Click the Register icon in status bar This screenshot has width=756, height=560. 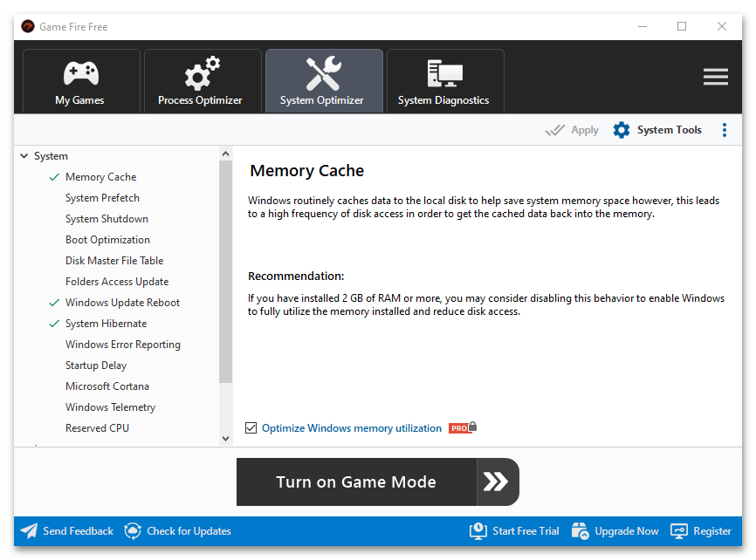679,530
